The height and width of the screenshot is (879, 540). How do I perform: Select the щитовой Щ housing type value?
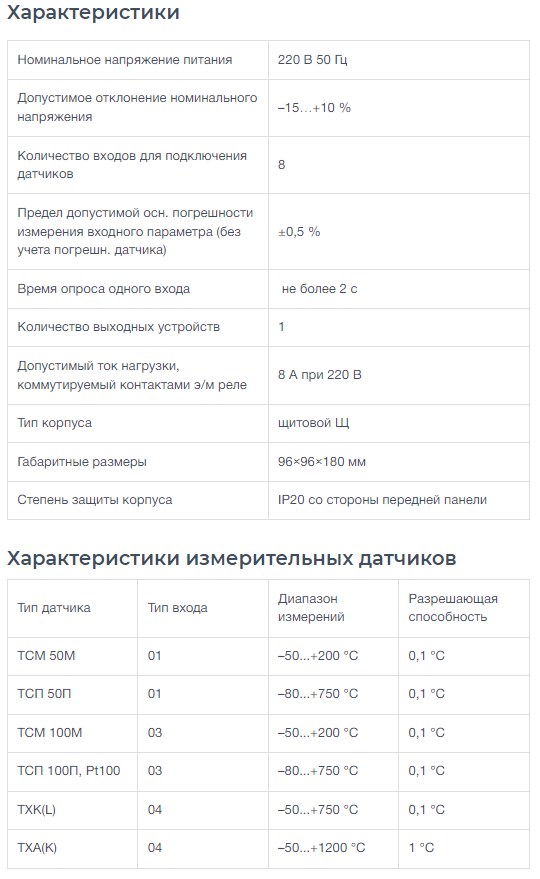click(313, 423)
